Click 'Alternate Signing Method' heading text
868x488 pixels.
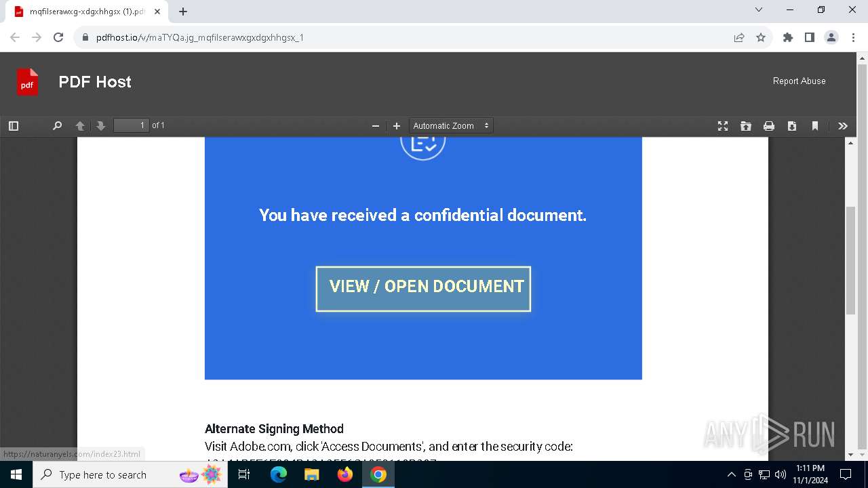coord(274,428)
